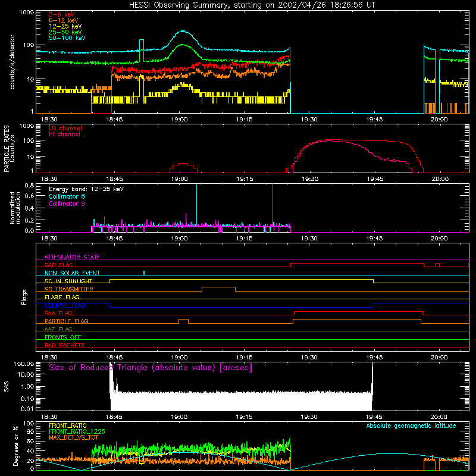Click the PARTICLE_FLAG label

pyautogui.click(x=67, y=321)
